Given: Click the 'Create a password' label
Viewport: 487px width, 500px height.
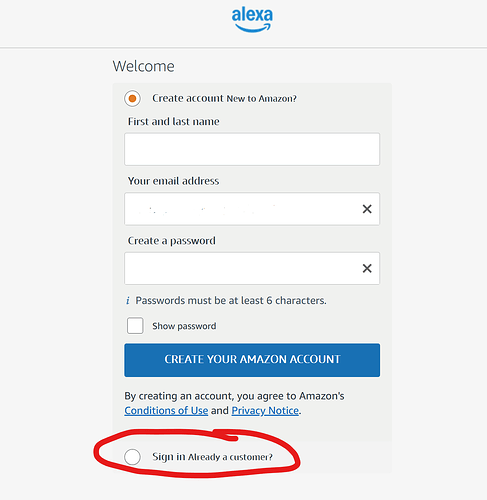Looking at the screenshot, I should [171, 241].
